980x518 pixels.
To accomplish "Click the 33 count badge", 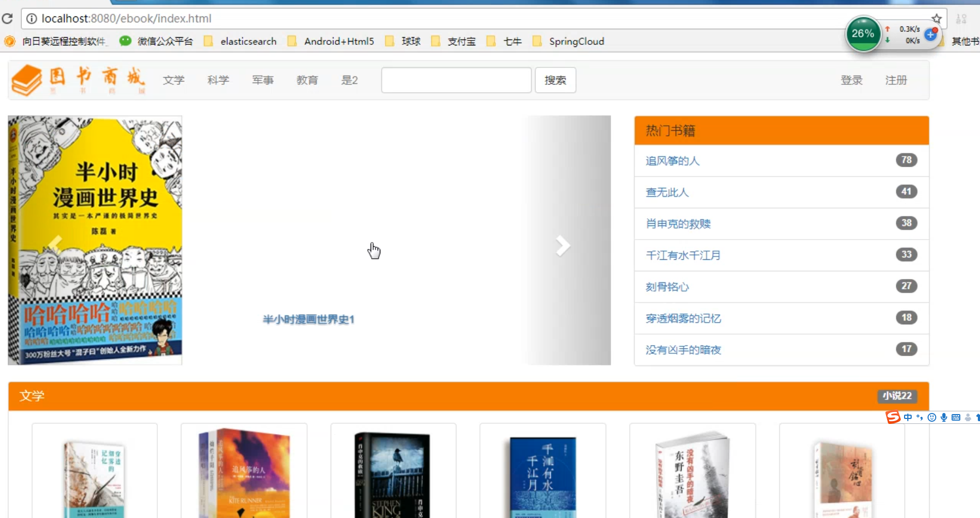I will click(x=907, y=254).
